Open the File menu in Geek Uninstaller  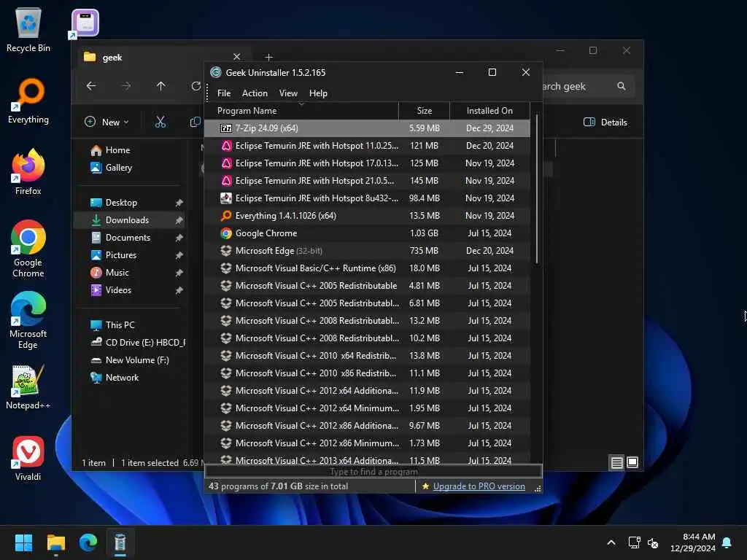pyautogui.click(x=223, y=93)
